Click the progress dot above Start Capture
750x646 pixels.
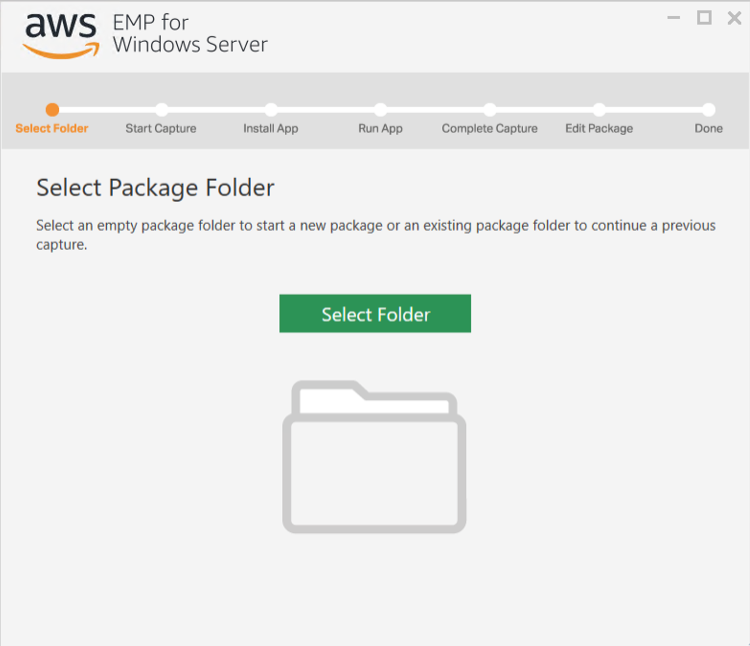pos(162,109)
